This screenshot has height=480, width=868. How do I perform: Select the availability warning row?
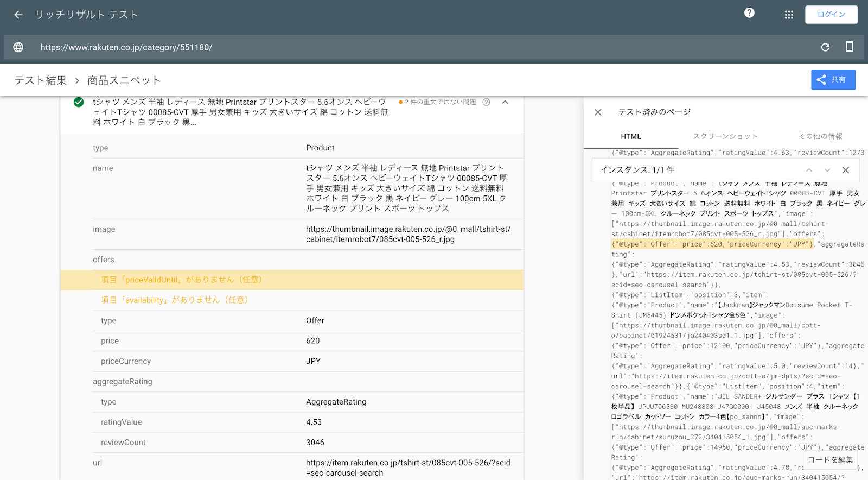292,300
